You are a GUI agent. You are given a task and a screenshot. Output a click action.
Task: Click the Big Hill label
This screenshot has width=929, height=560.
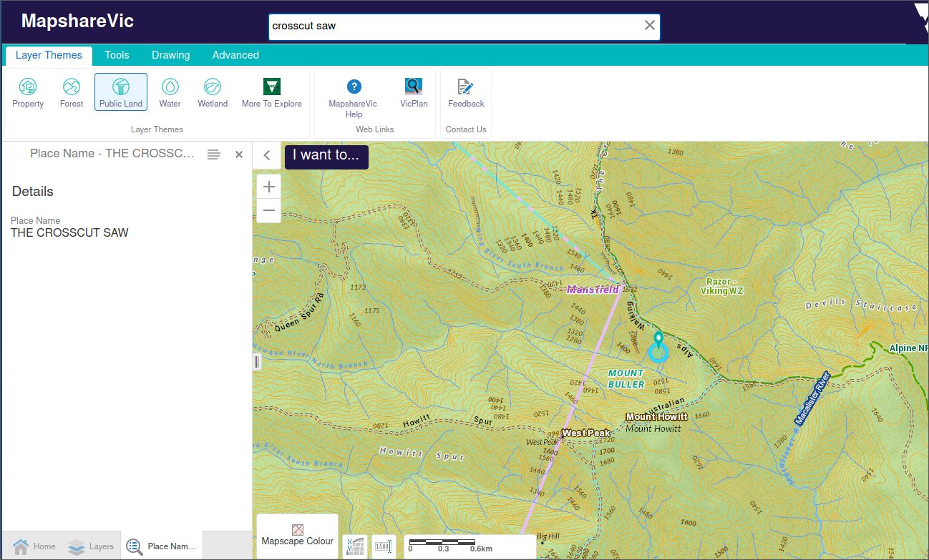point(548,536)
